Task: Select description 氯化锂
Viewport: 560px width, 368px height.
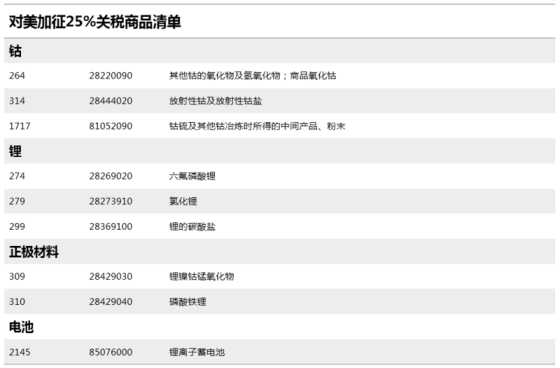Action: pos(183,201)
